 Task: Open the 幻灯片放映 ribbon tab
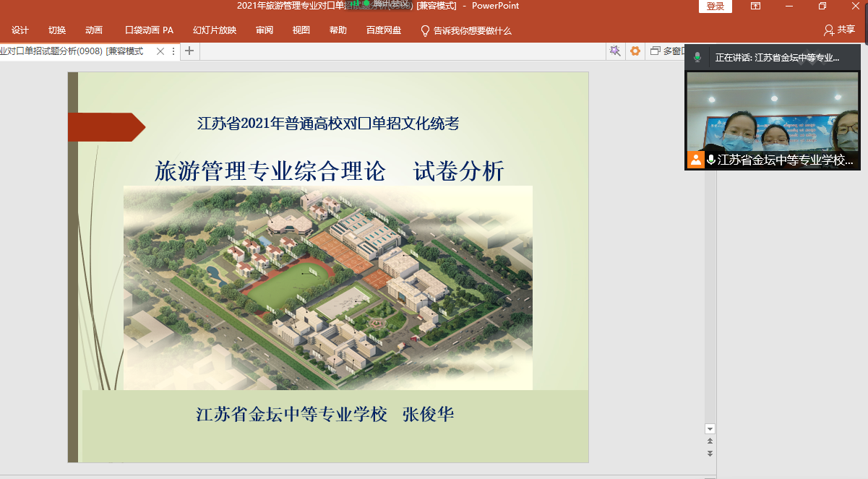coord(215,30)
